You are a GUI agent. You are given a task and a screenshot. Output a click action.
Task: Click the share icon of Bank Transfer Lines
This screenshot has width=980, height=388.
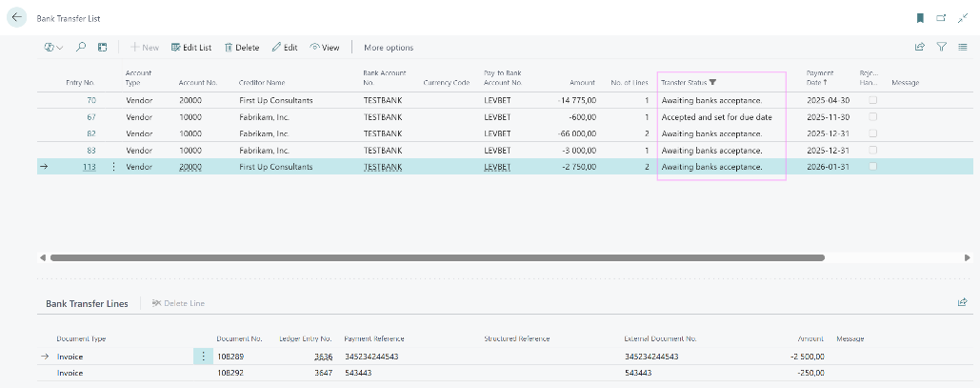point(963,302)
